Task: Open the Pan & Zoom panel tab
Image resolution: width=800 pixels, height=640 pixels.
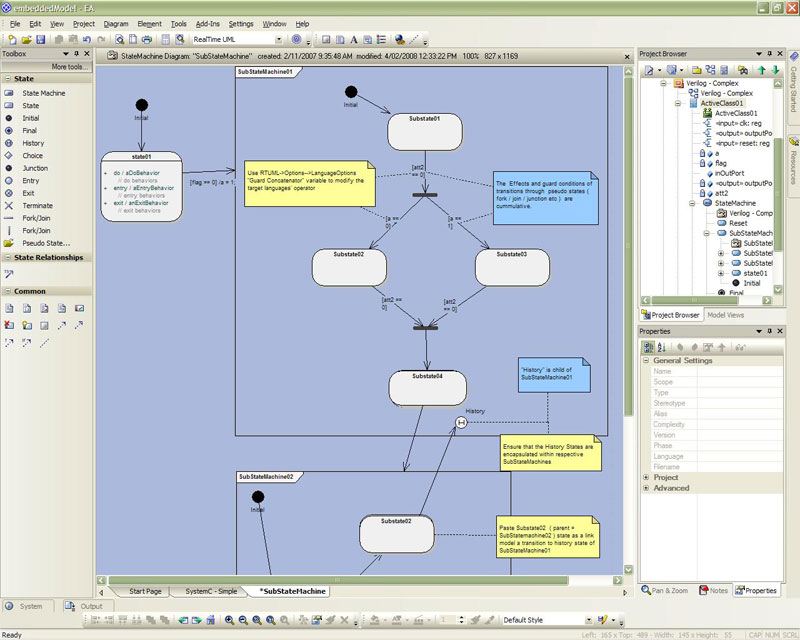Action: [665, 590]
